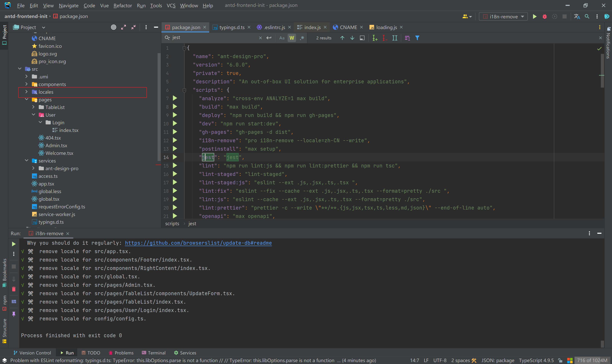Image resolution: width=612 pixels, height=364 pixels.
Task: Hide the Project tool window
Action: point(156,27)
